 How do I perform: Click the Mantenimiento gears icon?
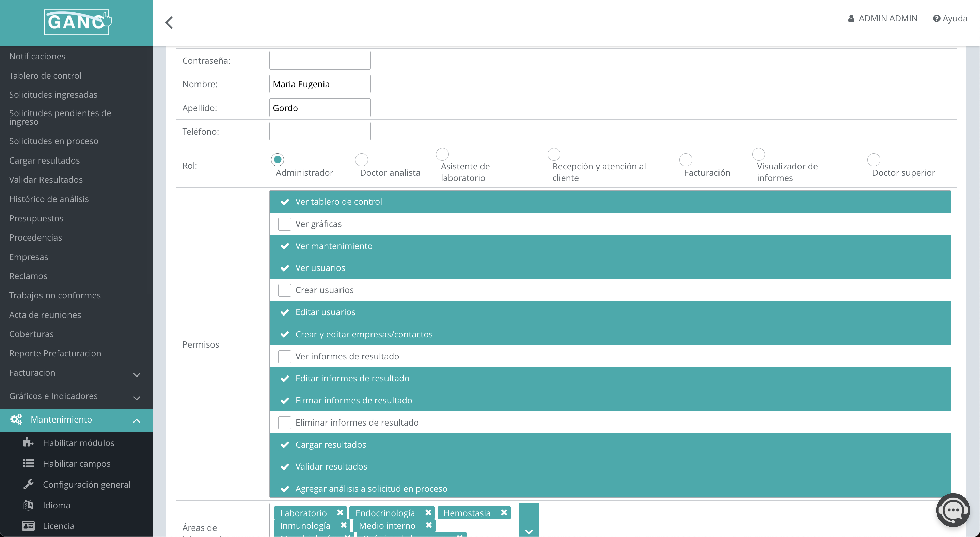(16, 419)
